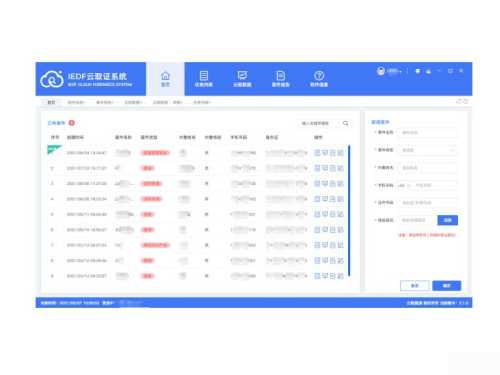Click the keyword search input field
The width and height of the screenshot is (500, 375).
point(320,123)
